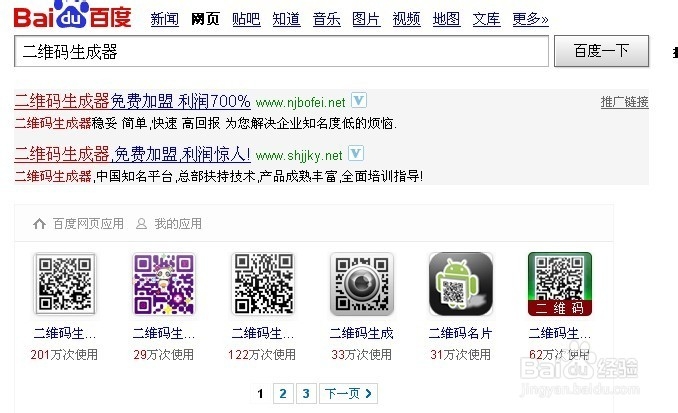Click the www.njbofei.net URL
Image resolution: width=678 pixels, height=413 pixels.
pyautogui.click(x=301, y=103)
